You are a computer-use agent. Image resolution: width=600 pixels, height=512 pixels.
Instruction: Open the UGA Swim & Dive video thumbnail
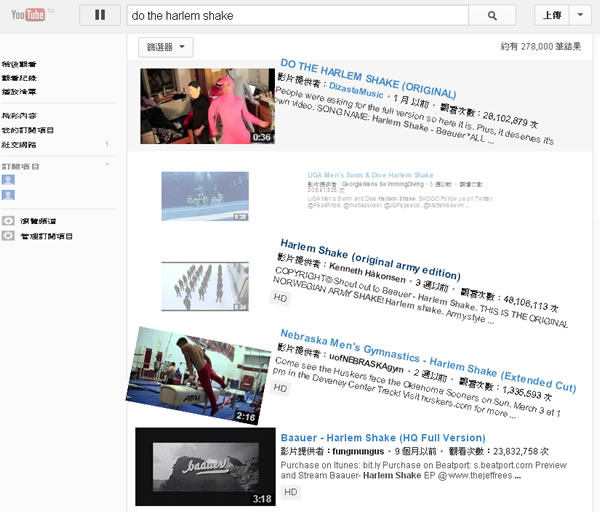[x=205, y=195]
